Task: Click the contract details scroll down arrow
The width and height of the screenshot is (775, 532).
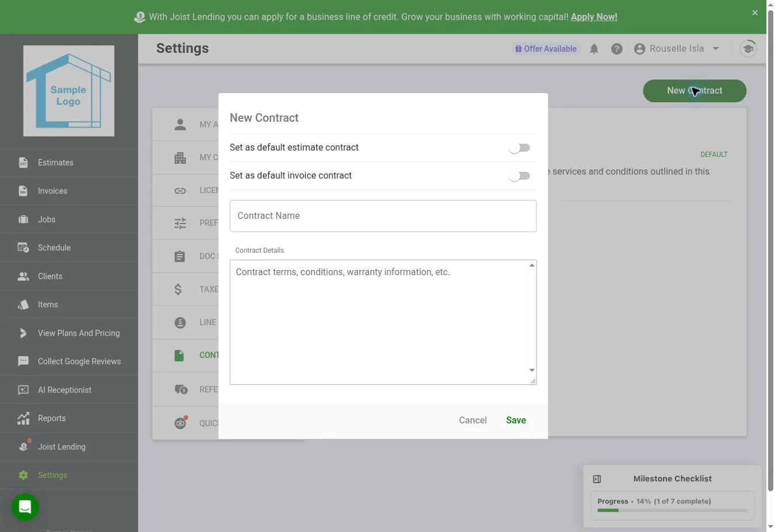Action: pyautogui.click(x=532, y=371)
